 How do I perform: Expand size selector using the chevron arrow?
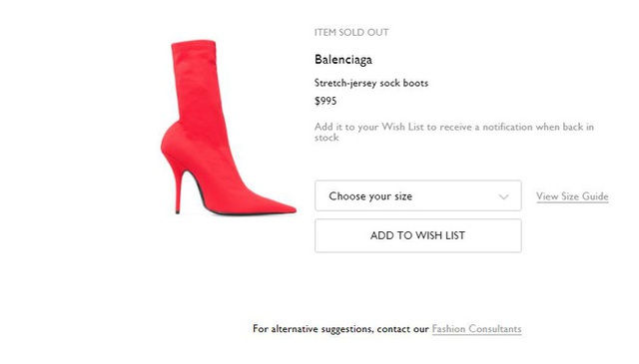click(503, 197)
